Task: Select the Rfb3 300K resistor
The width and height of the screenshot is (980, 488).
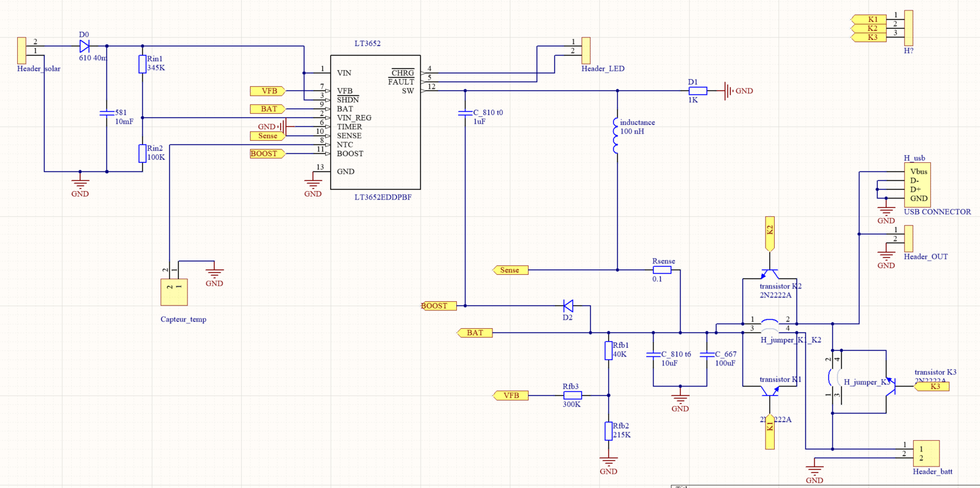Action: 572,396
